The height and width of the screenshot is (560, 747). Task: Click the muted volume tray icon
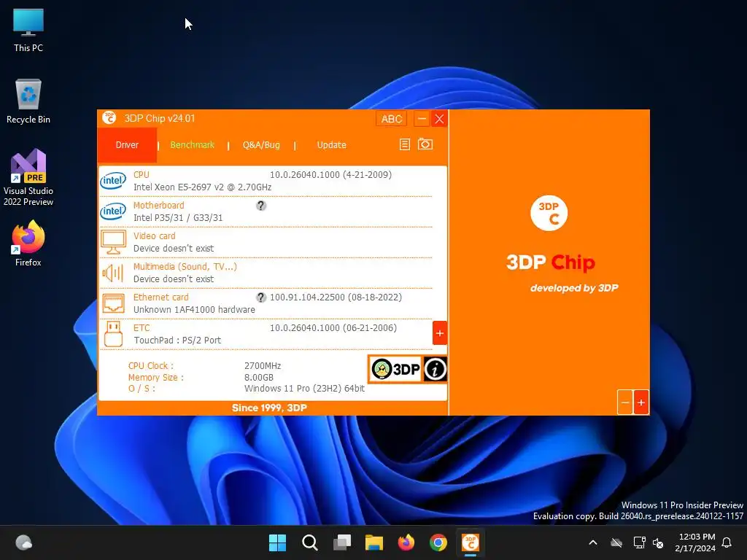(x=658, y=542)
